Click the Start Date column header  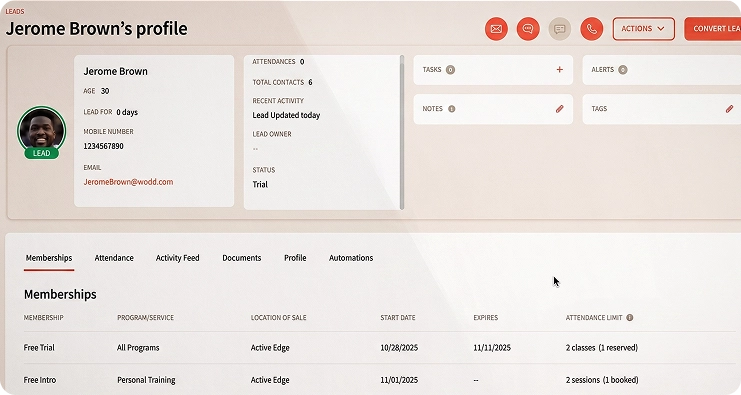397,318
